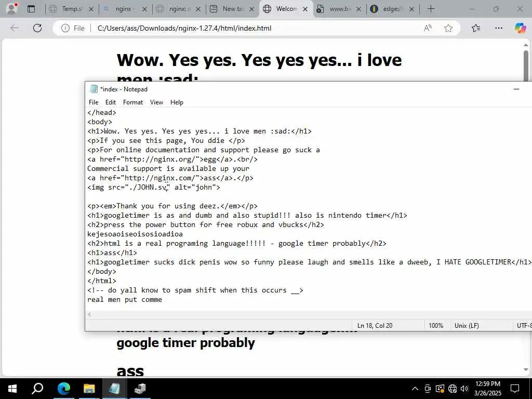This screenshot has width=532, height=399.
Task: Go back in the browser
Action: pos(15,28)
